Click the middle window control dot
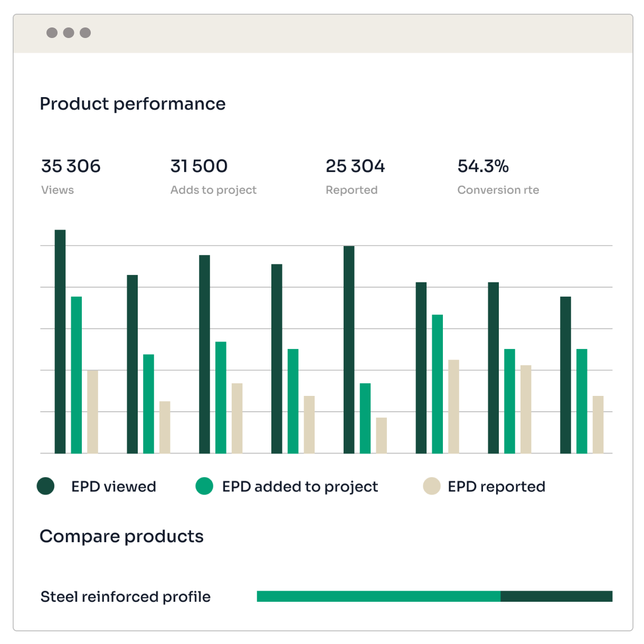644x644 pixels. pos(68,33)
